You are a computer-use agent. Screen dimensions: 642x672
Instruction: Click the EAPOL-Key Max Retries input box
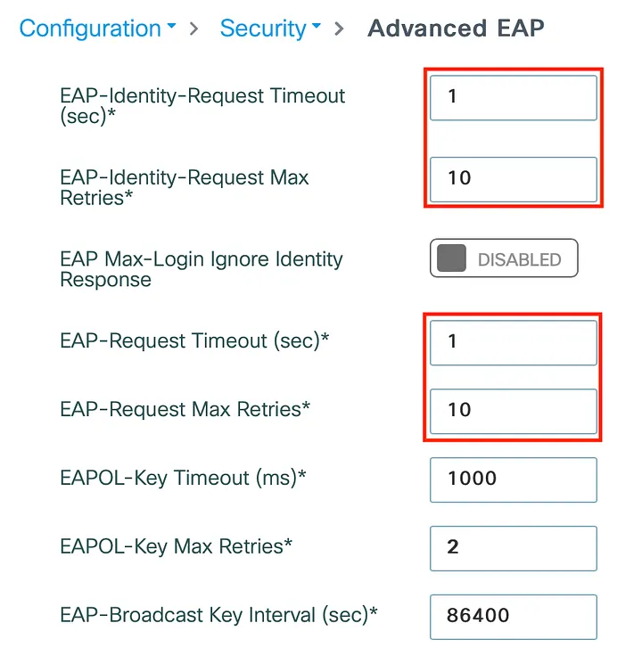[x=513, y=547]
